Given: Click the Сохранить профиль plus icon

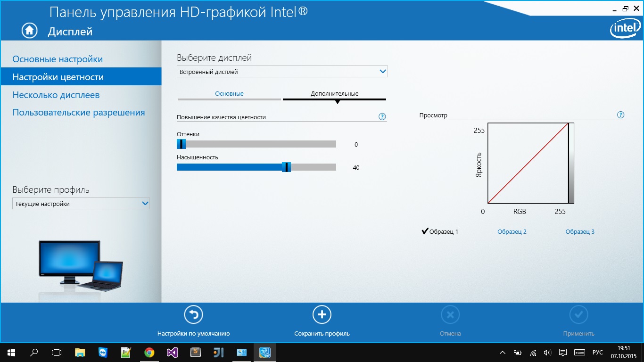Looking at the screenshot, I should pos(322,315).
